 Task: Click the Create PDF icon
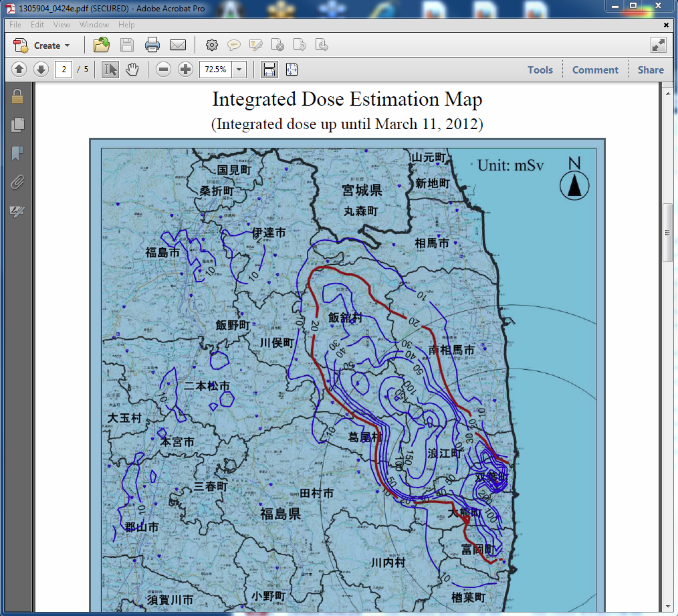pos(20,45)
